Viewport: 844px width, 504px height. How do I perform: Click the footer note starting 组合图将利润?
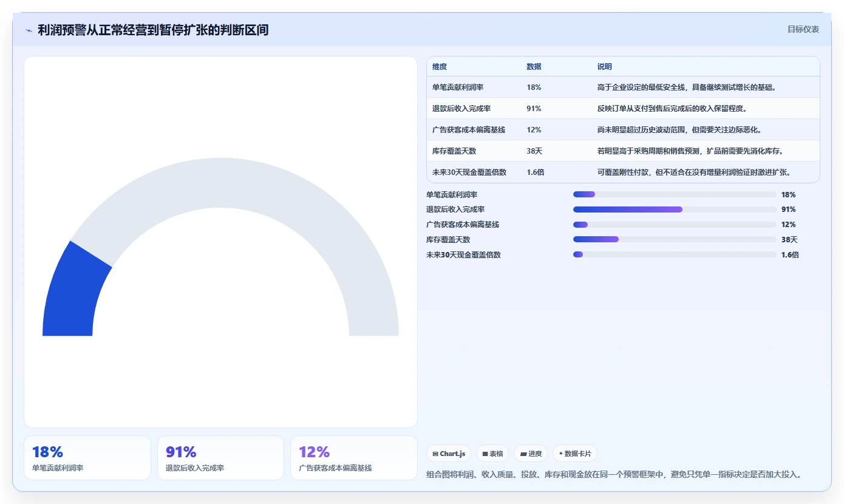(x=614, y=474)
